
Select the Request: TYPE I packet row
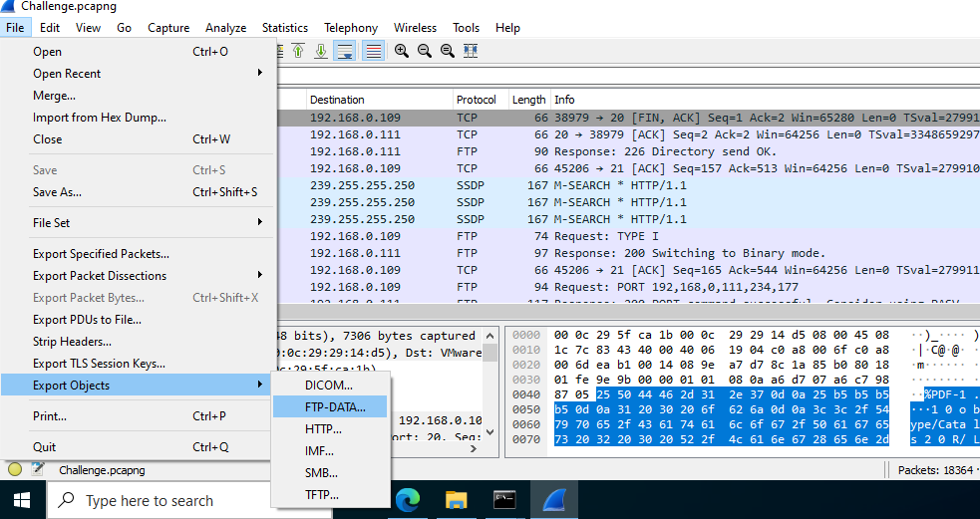click(628, 236)
